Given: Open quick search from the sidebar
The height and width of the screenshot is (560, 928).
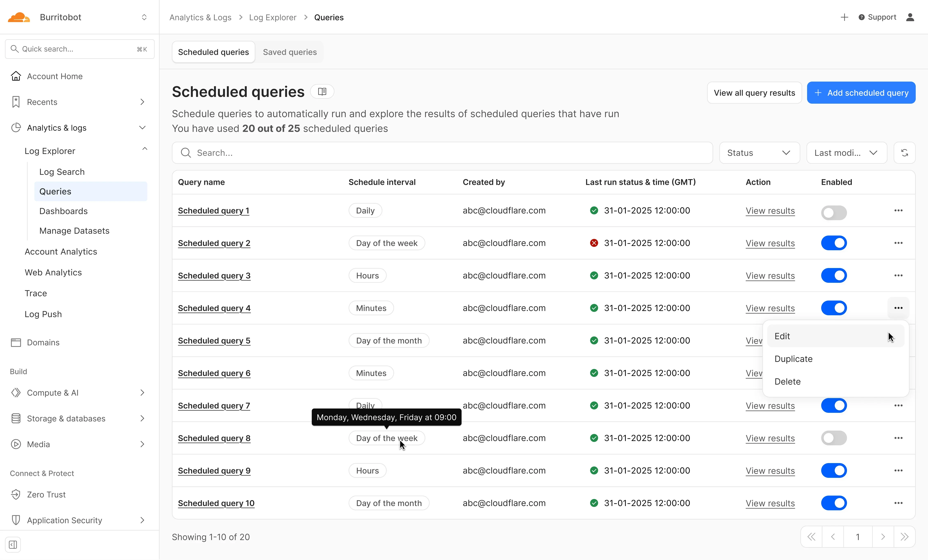Looking at the screenshot, I should tap(79, 49).
